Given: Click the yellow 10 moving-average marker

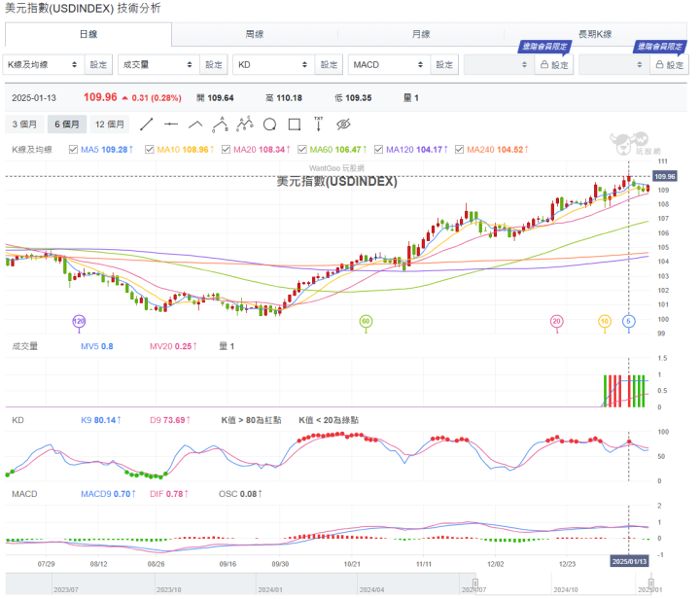Looking at the screenshot, I should 605,321.
